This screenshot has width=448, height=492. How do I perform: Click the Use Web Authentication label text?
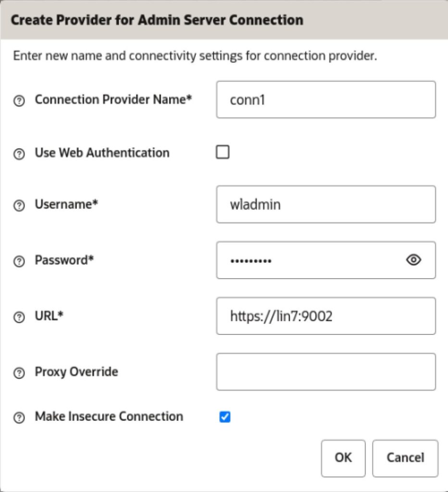(x=102, y=153)
